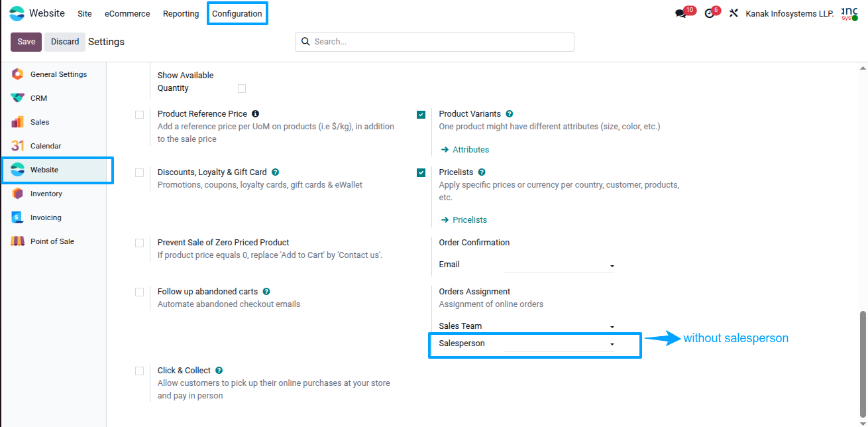This screenshot has height=427, width=868.
Task: Select Inventory settings tab
Action: tap(54, 194)
